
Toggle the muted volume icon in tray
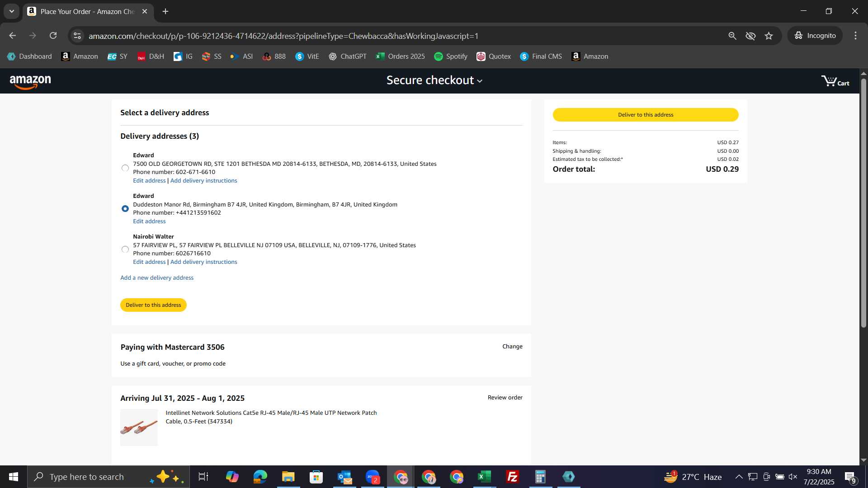pos(793,477)
